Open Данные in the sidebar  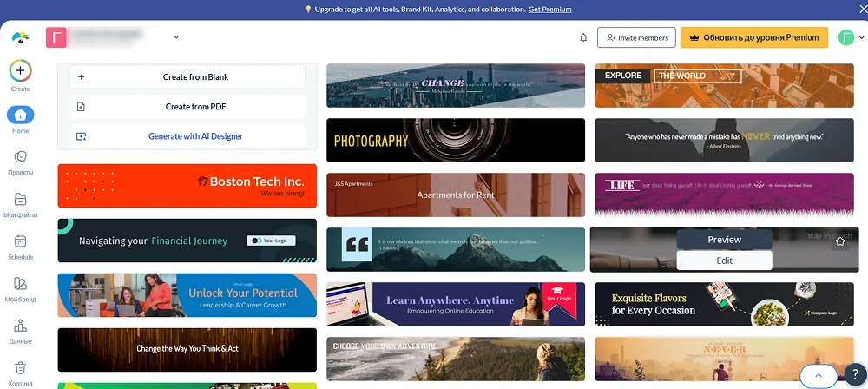tap(21, 326)
